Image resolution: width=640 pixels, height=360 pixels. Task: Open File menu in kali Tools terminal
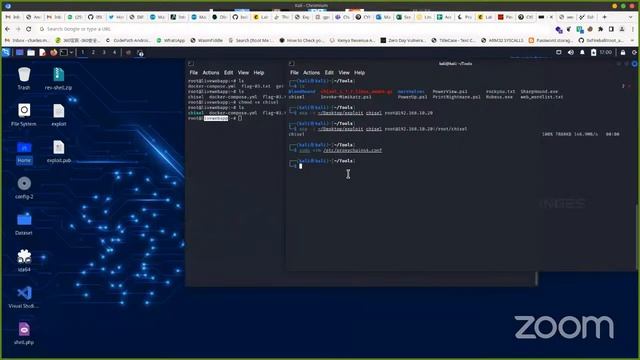click(294, 73)
